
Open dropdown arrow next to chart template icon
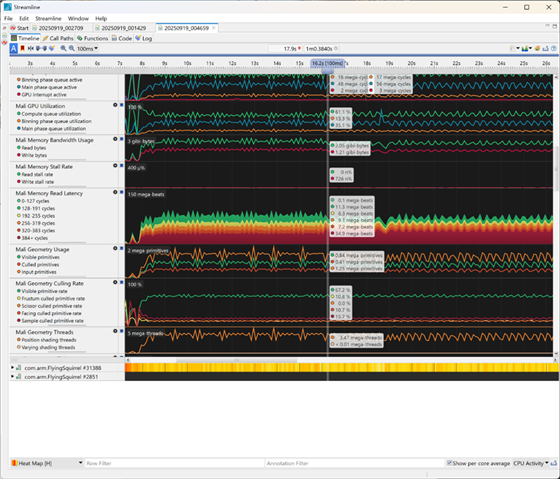[x=530, y=48]
